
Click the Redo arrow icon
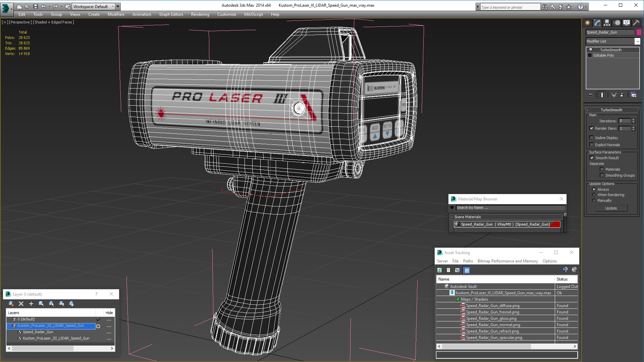point(55,6)
